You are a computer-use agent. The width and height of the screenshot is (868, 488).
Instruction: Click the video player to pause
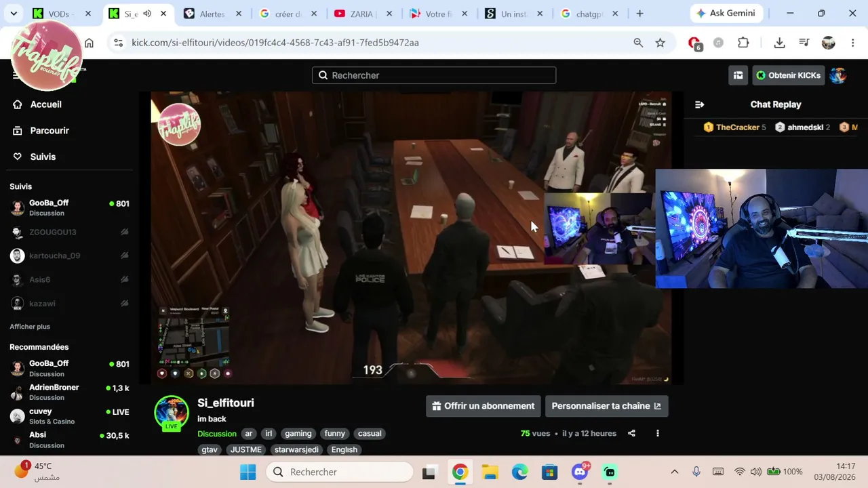(x=411, y=238)
